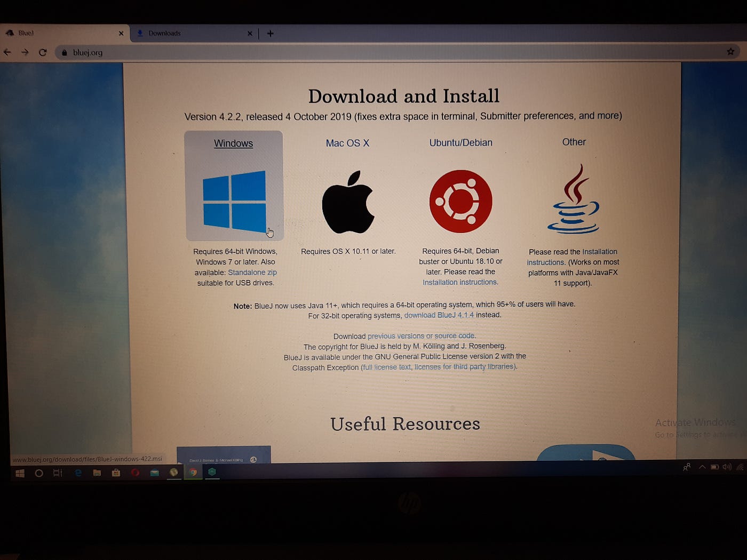Open Google Chrome from the taskbar
This screenshot has width=747, height=560.
(193, 473)
